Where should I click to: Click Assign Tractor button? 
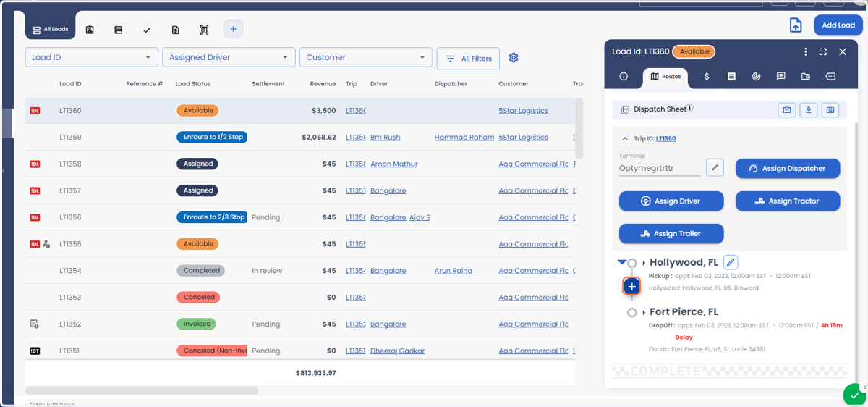click(x=788, y=201)
